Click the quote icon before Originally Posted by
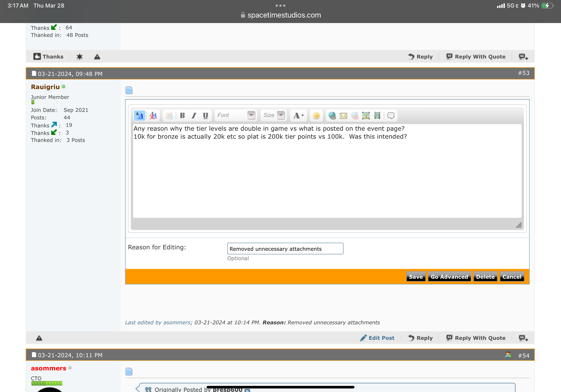This screenshot has width=561, height=392. pyautogui.click(x=148, y=389)
